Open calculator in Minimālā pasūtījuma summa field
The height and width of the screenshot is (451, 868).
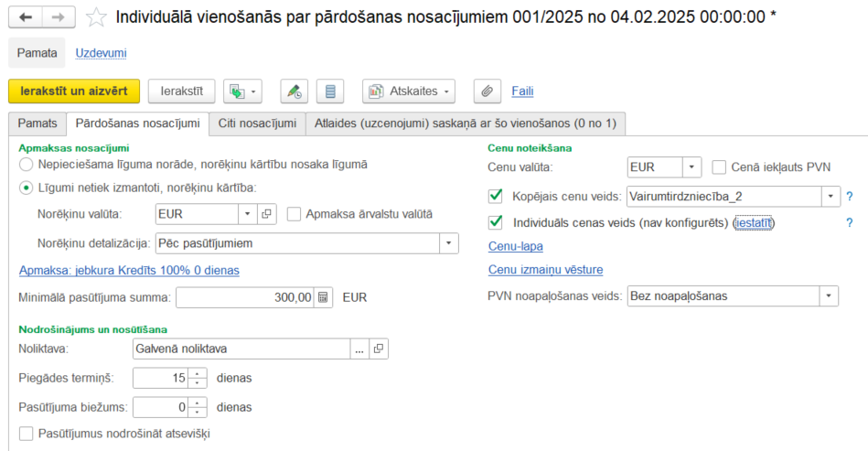click(323, 297)
